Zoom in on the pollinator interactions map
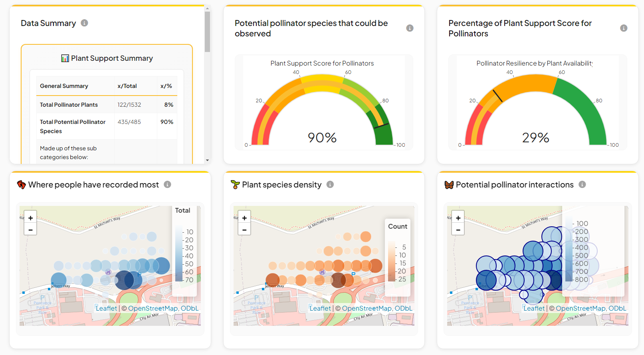This screenshot has width=644, height=355. (x=458, y=218)
